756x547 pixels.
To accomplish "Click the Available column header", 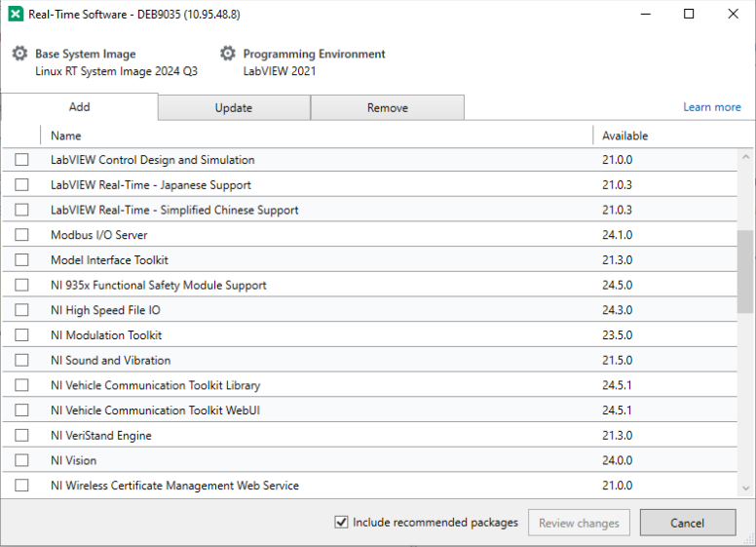I will pos(624,136).
